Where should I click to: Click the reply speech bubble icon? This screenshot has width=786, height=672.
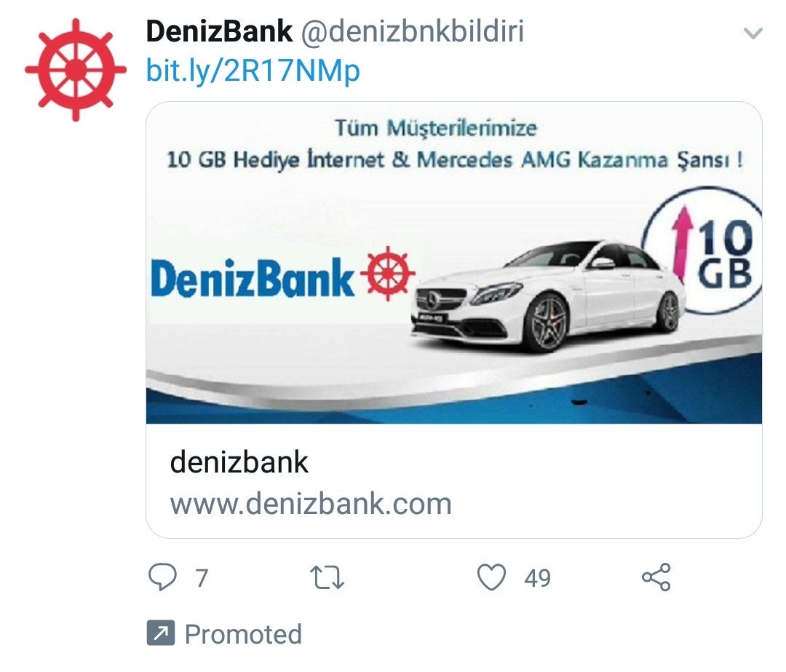[x=162, y=577]
